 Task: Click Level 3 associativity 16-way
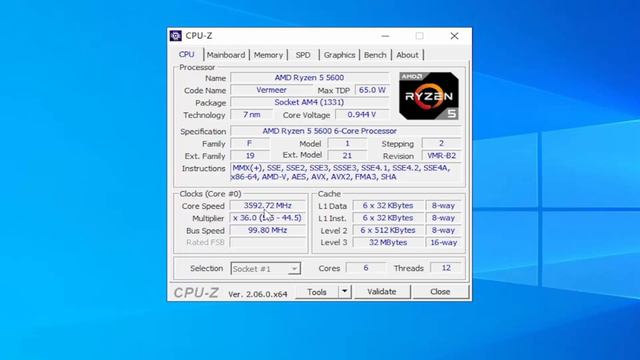tap(443, 242)
